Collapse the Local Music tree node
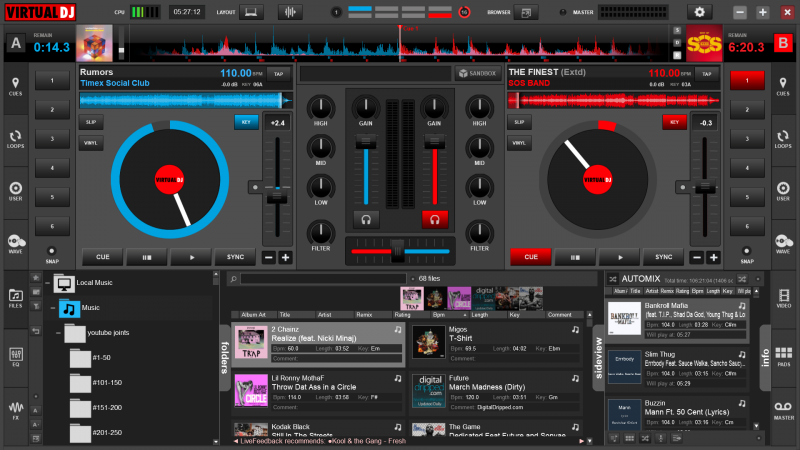Viewport: 800px width, 450px height. tap(48, 283)
